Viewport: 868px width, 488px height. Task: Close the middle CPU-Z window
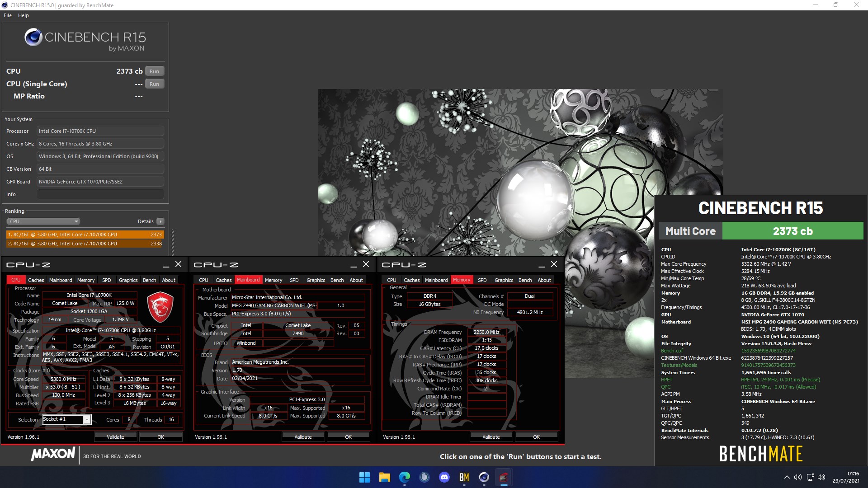pos(366,264)
